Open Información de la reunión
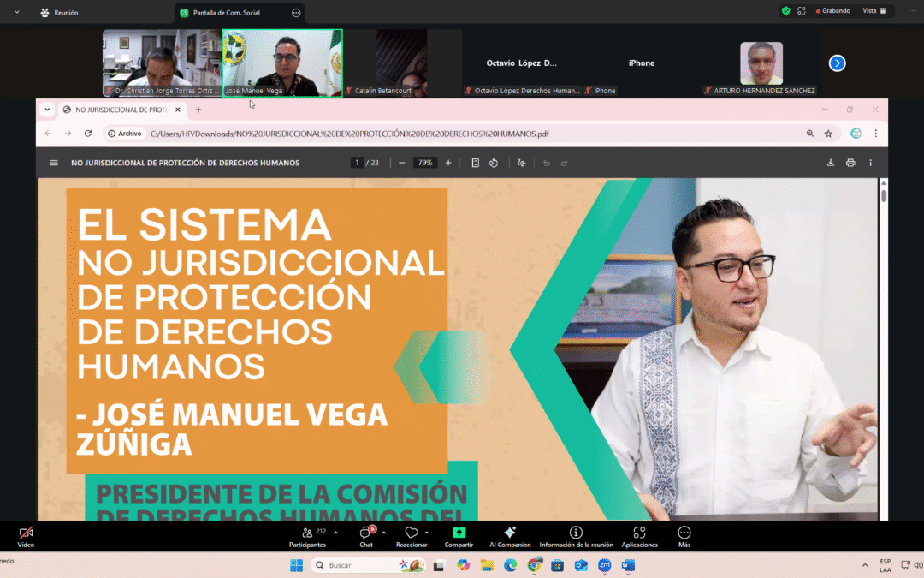This screenshot has height=578, width=924. [576, 536]
